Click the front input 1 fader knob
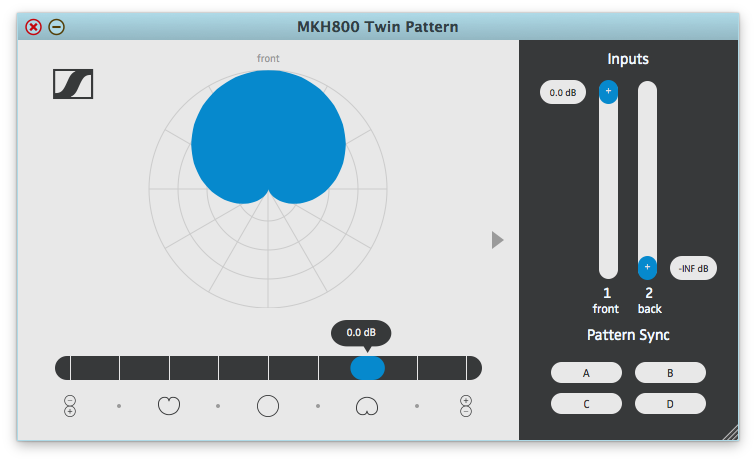This screenshot has height=462, width=756. 608,92
